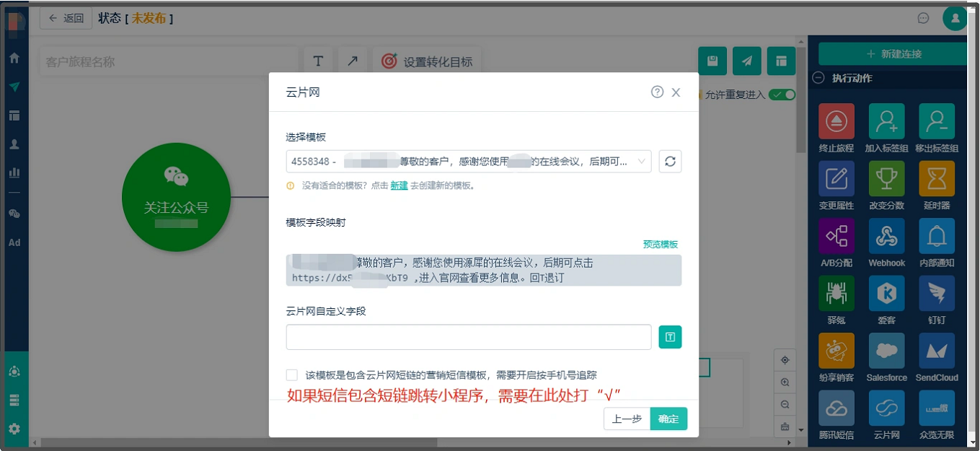Screen dimensions: 980x451
Task: Click the 新建 template link
Action: click(399, 185)
